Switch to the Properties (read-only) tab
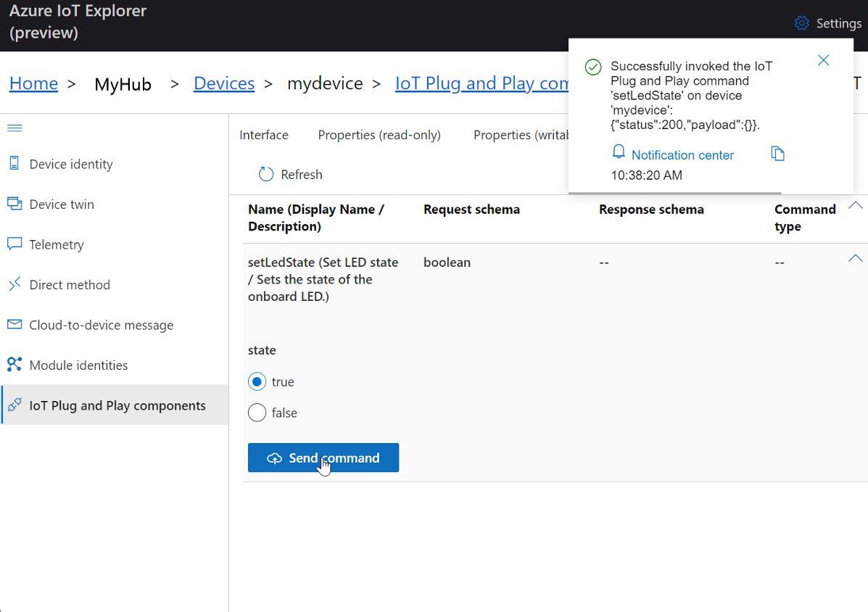This screenshot has width=868, height=612. (379, 135)
